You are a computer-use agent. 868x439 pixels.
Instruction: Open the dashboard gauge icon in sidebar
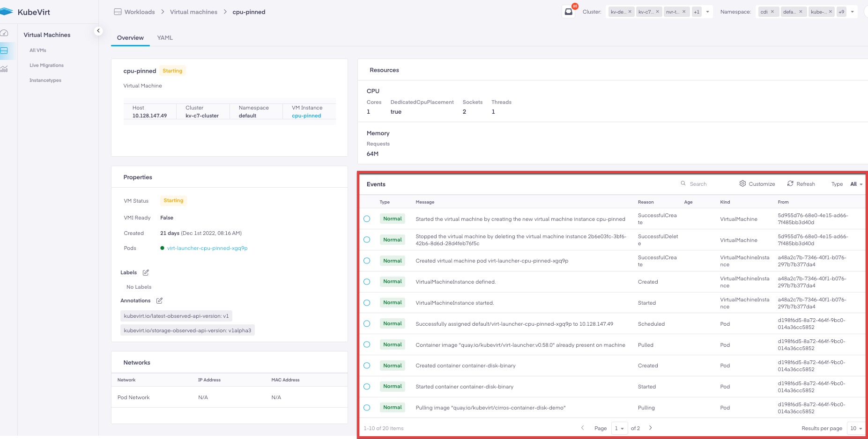[4, 33]
